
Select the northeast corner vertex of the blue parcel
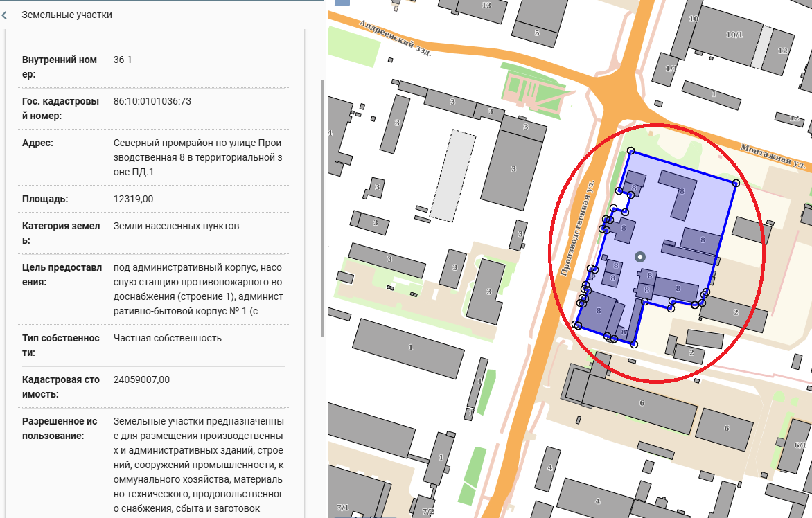[736, 184]
